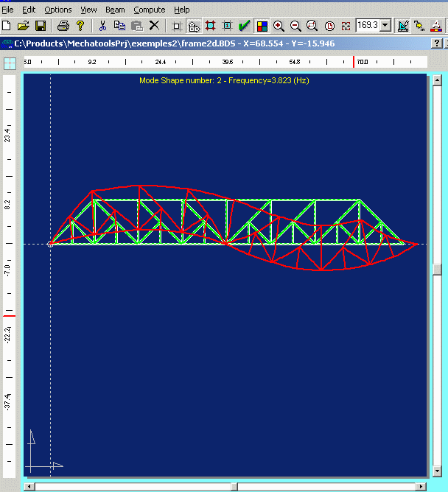
Task: Open the View menu
Action: pos(88,10)
